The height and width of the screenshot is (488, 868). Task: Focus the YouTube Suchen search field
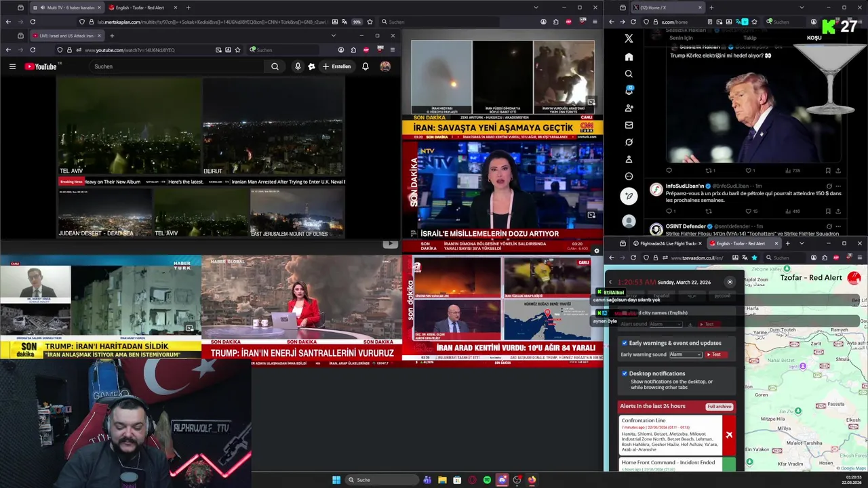pyautogui.click(x=176, y=66)
